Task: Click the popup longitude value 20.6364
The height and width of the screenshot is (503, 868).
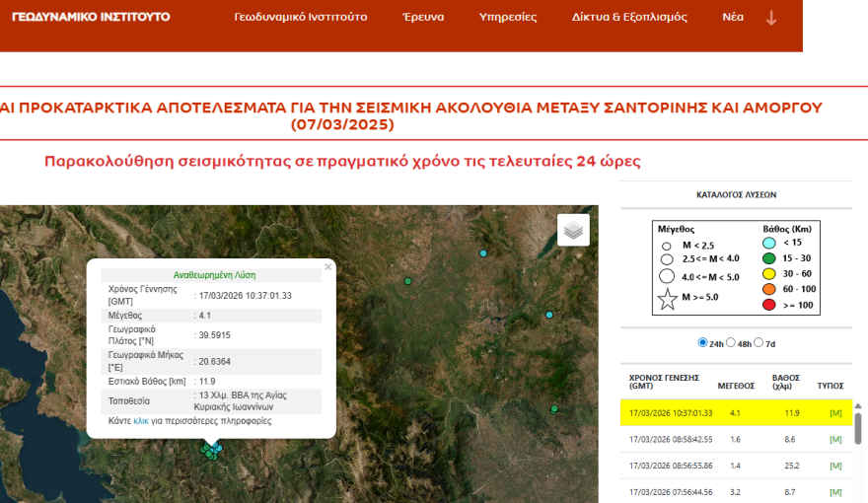Action: click(x=215, y=362)
